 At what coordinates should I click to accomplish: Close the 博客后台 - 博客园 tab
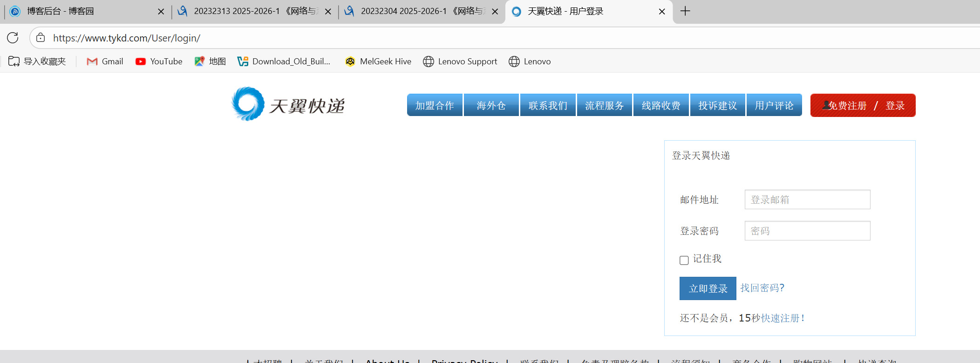pos(161,12)
